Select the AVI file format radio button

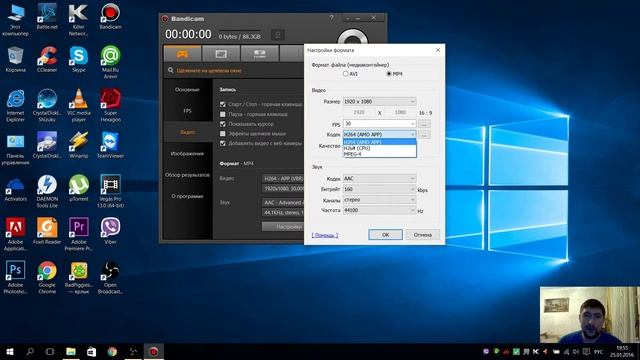coord(346,74)
